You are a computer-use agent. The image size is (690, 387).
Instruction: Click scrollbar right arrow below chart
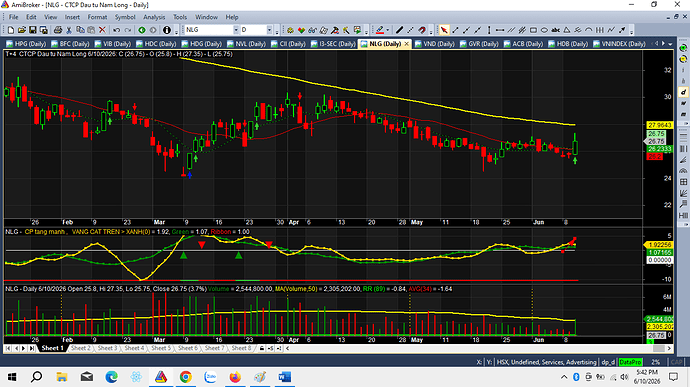pos(669,348)
